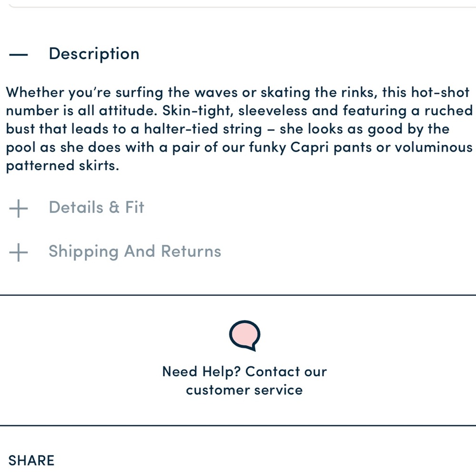The height and width of the screenshot is (476, 476).
Task: Open the customer service link
Action: (x=244, y=390)
